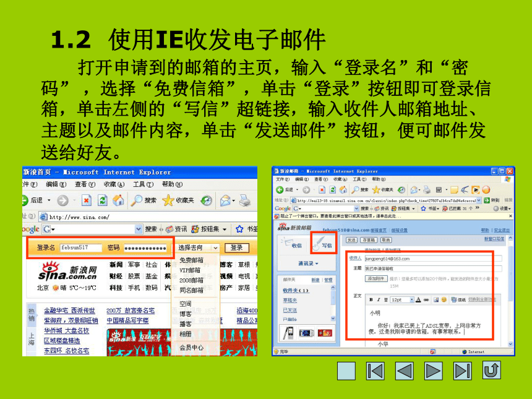
Task: Click Print icon in 新浪首页 toolbar
Action: pyautogui.click(x=245, y=200)
